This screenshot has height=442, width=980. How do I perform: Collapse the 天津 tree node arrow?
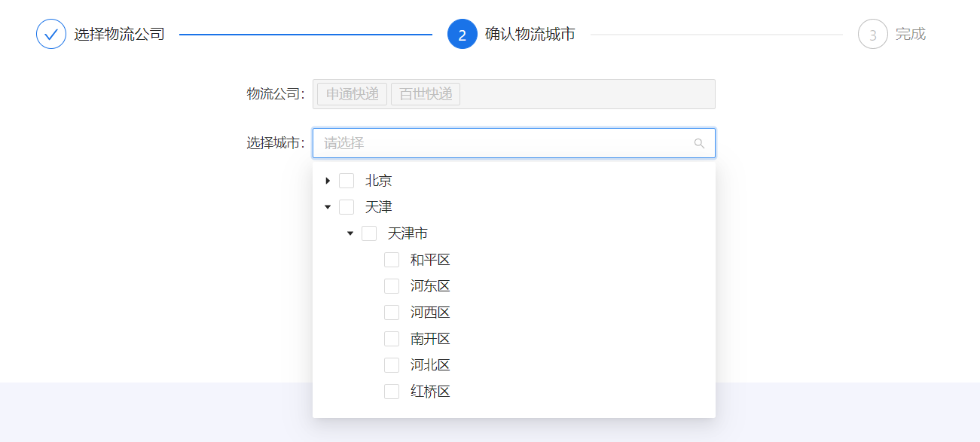click(328, 207)
